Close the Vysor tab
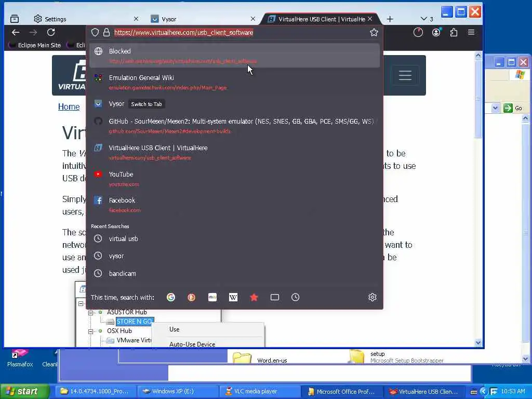 [253, 19]
